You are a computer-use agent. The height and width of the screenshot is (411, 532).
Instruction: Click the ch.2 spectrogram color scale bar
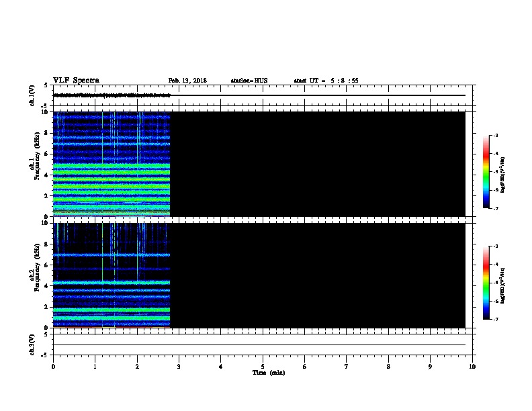coord(486,283)
